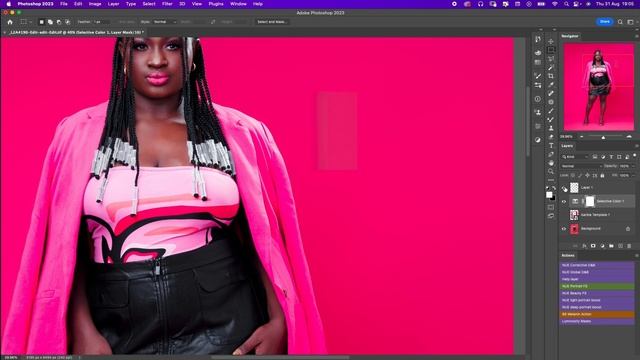640x360 pixels.
Task: Switch foreground and background colors icon
Action: pos(553,189)
